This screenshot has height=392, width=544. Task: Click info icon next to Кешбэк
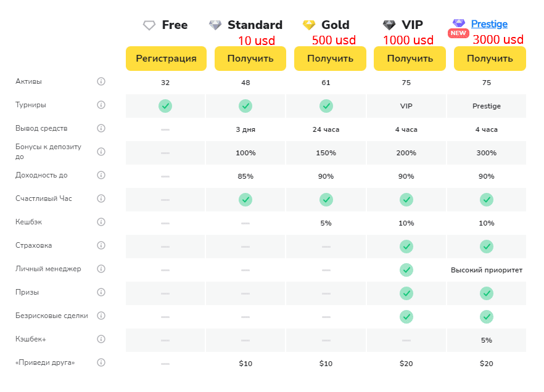tap(101, 222)
